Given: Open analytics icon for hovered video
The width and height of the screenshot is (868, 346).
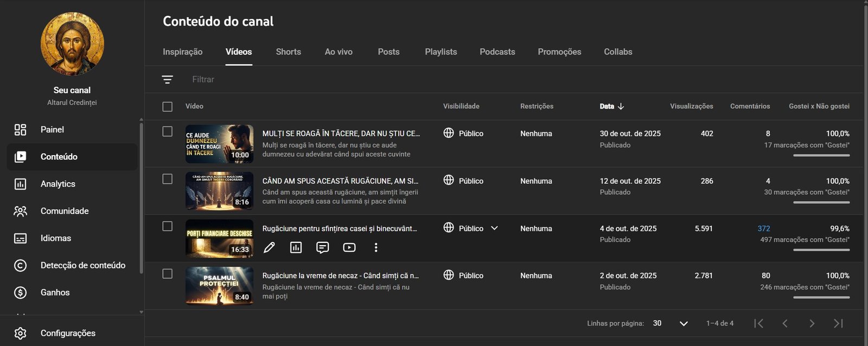Looking at the screenshot, I should tap(296, 248).
